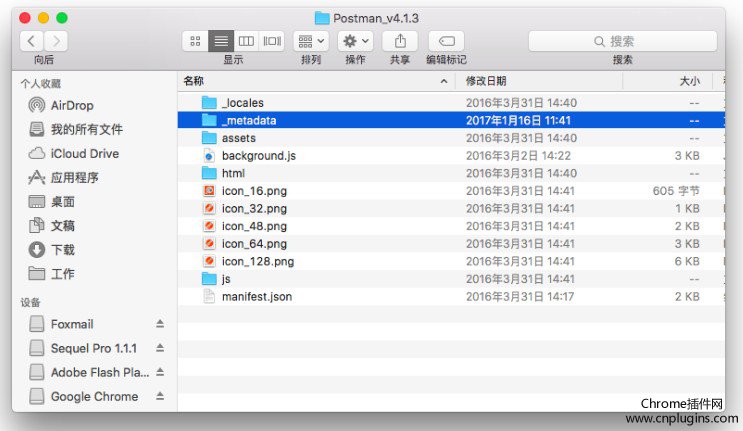Open the Applications sidebar item
This screenshot has width=743, height=431.
coord(74,177)
